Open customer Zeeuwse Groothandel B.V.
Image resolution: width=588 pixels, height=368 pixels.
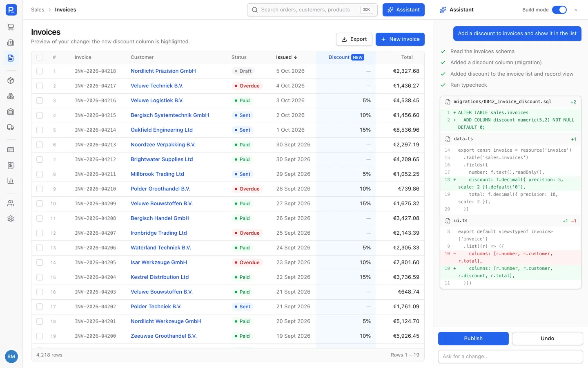(x=164, y=336)
